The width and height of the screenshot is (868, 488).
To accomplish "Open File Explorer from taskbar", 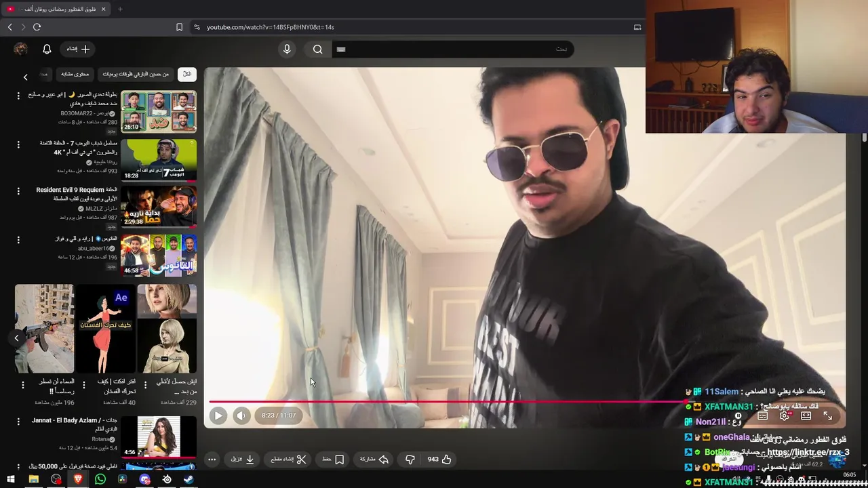I will coord(33,479).
